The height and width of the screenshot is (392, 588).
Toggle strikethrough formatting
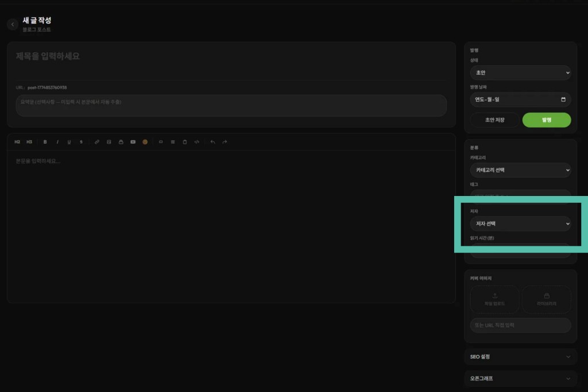(81, 142)
